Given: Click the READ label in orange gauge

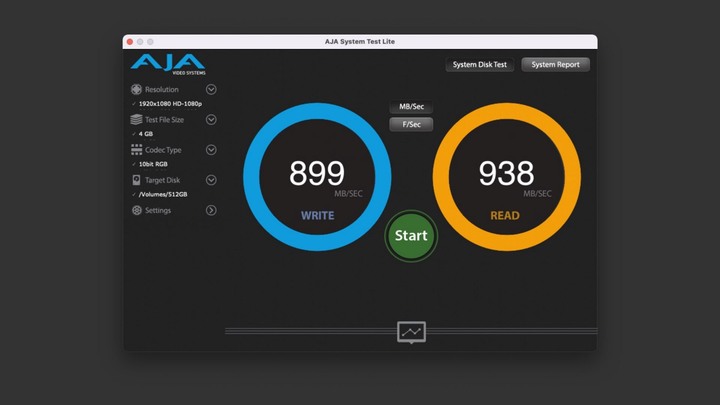Looking at the screenshot, I should click(505, 215).
